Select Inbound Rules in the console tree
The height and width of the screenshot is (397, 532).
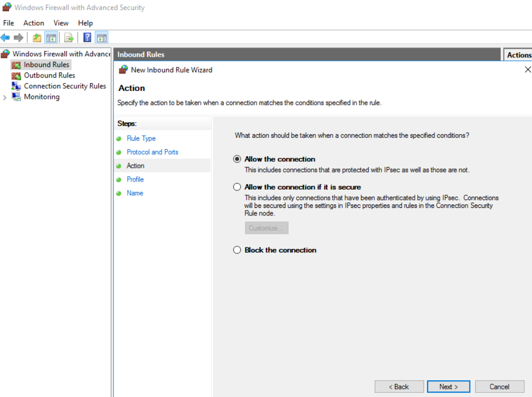[46, 65]
